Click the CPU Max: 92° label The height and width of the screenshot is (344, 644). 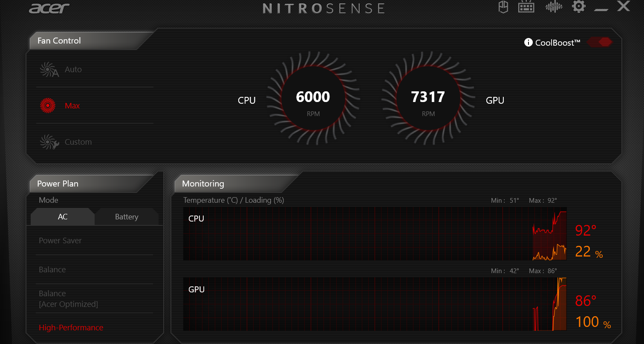coord(543,201)
